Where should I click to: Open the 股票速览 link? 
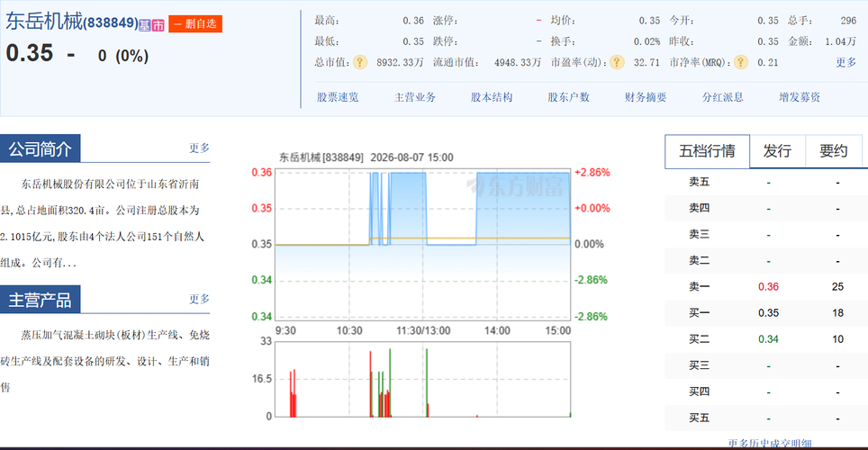pyautogui.click(x=338, y=97)
